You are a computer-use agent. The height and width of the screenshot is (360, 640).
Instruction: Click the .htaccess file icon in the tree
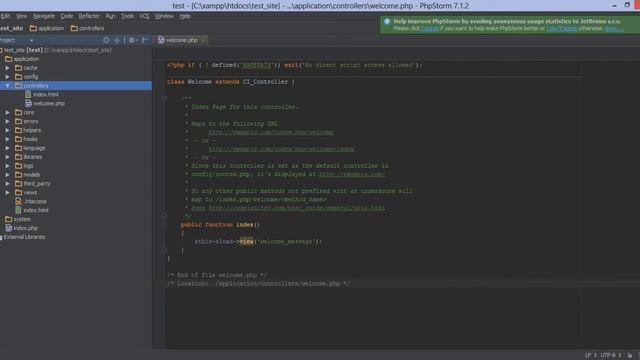coord(18,201)
